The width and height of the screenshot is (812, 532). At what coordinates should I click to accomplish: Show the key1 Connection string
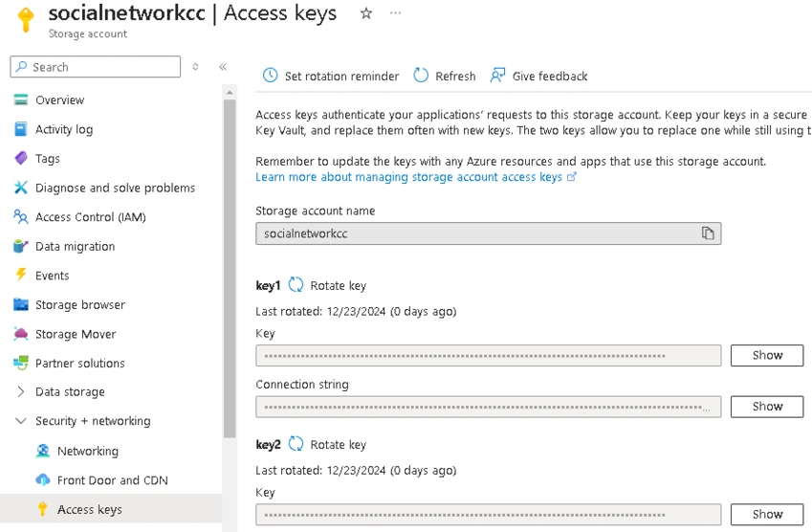coord(767,406)
